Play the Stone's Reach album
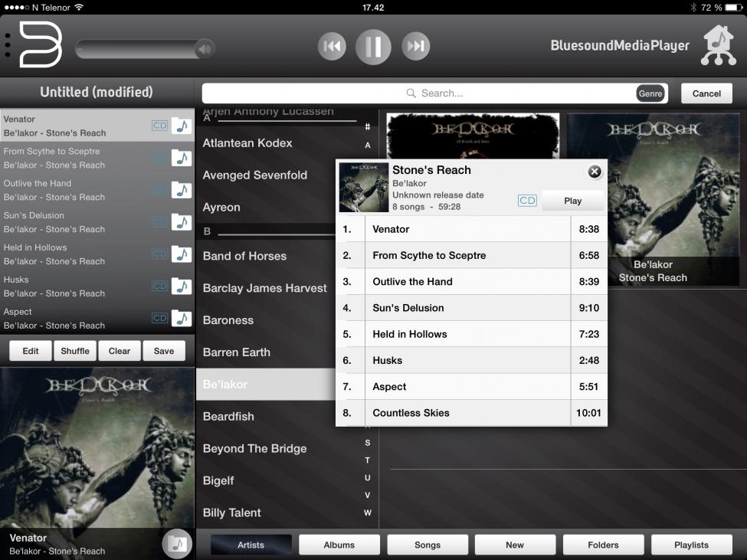 pos(572,201)
